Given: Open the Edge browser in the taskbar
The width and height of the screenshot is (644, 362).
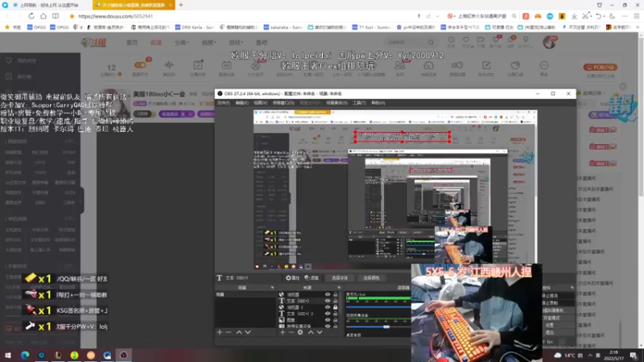Looking at the screenshot, I should click(x=25, y=355).
